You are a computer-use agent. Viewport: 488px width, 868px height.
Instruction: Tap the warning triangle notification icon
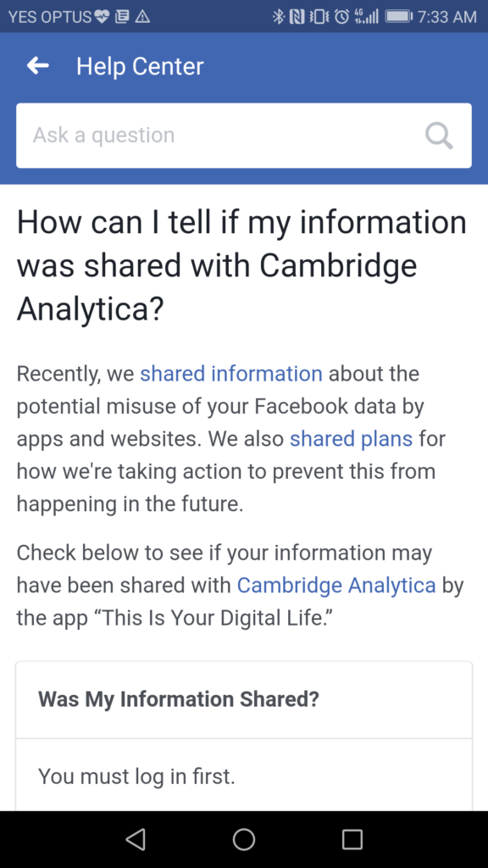pyautogui.click(x=142, y=17)
